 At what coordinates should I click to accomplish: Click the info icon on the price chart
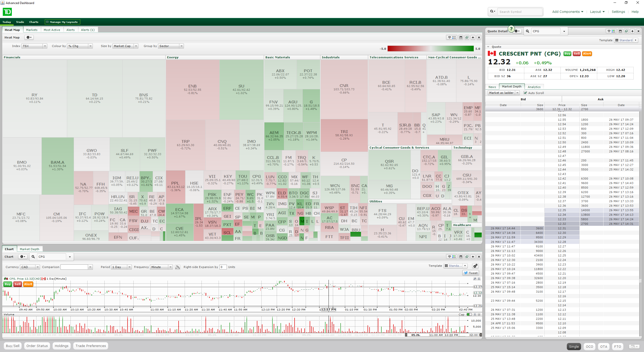479,279
